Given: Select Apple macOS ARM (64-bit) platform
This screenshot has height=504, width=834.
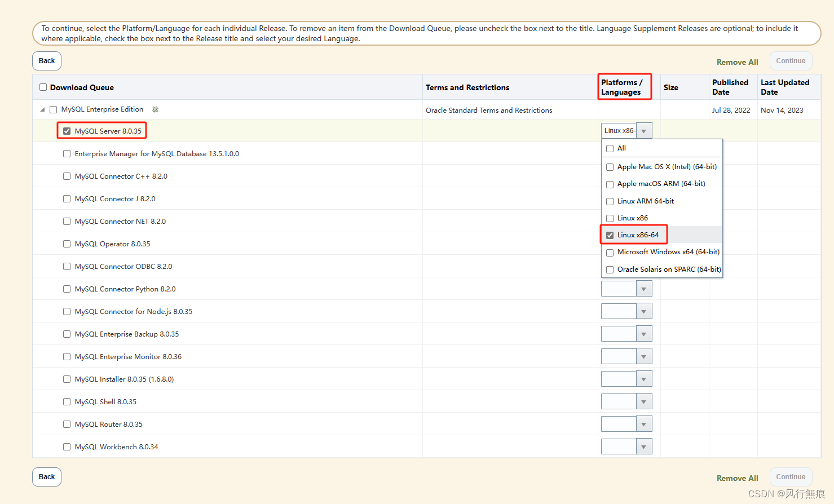Looking at the screenshot, I should [x=610, y=184].
